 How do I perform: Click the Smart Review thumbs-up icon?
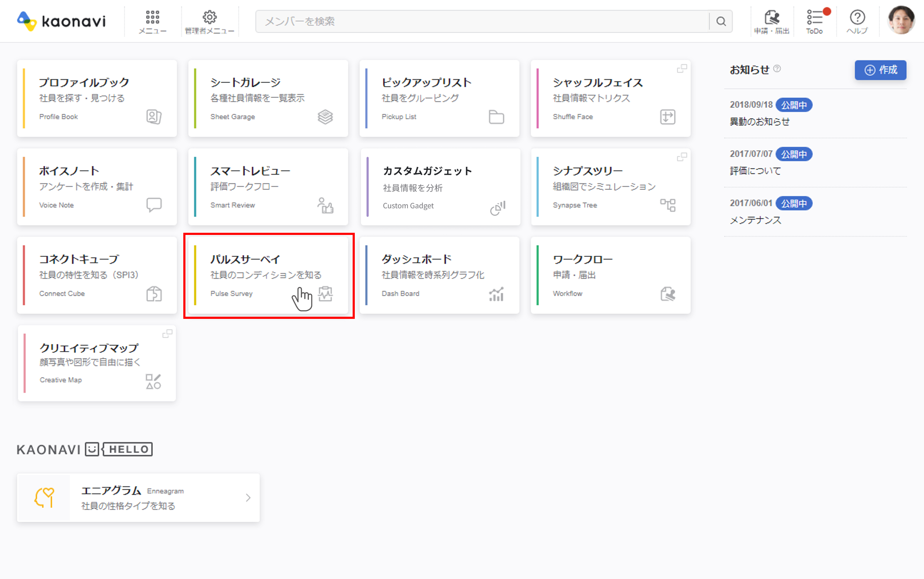(x=325, y=205)
